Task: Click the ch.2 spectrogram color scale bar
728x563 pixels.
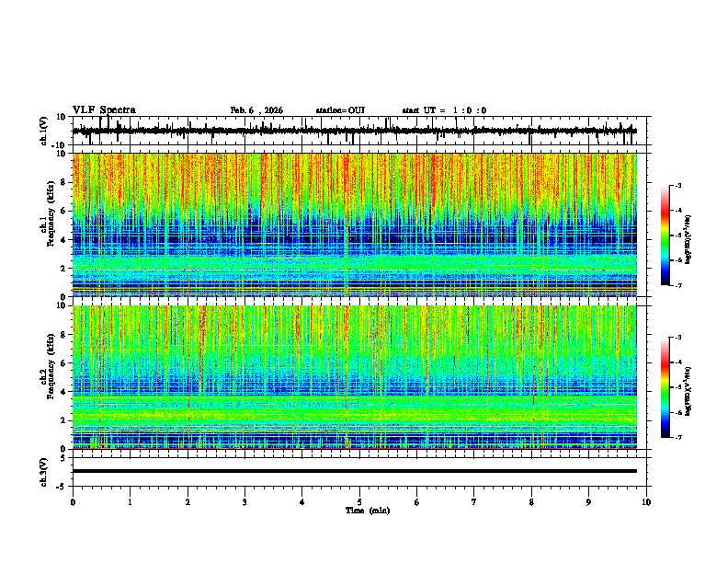Action: pyautogui.click(x=665, y=387)
